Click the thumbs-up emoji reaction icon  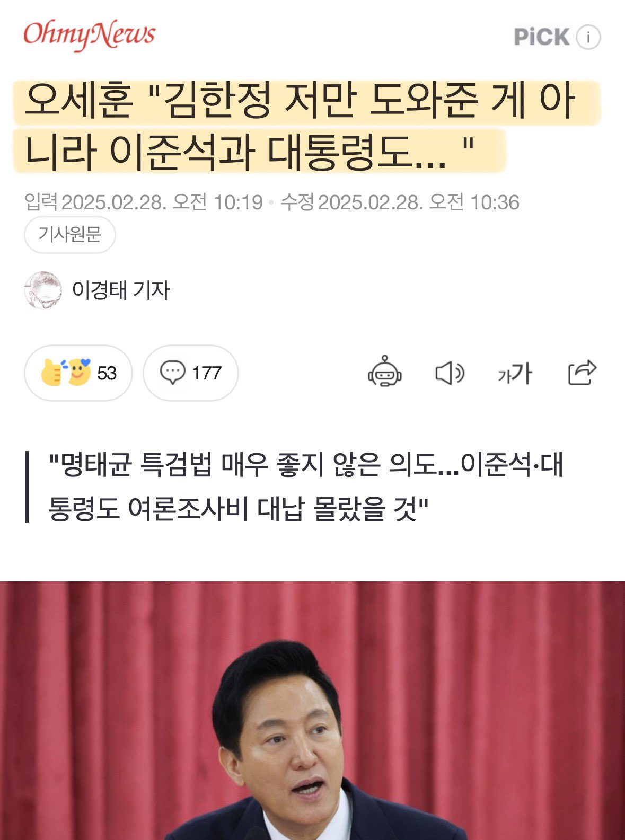tap(51, 373)
